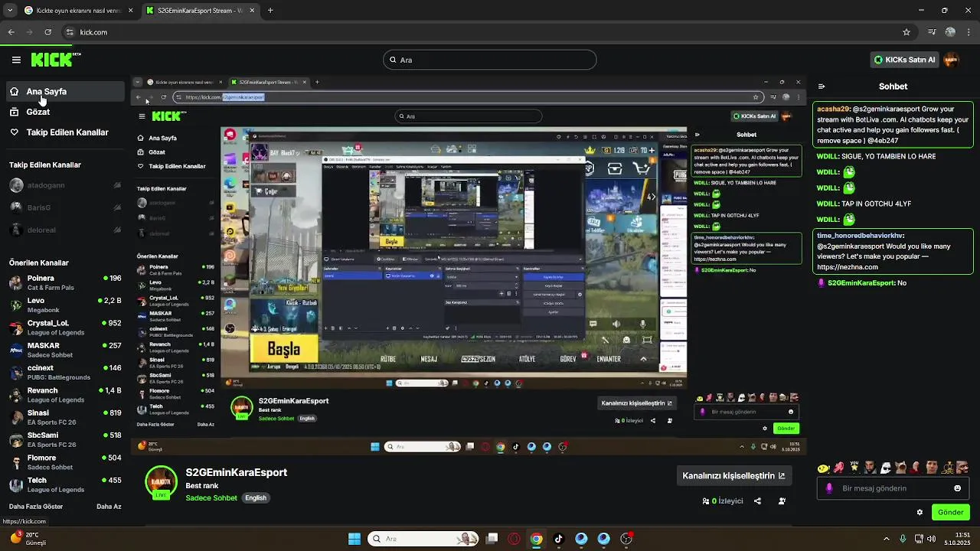
Task: Click the Chrome icon in the taskbar
Action: [537, 539]
